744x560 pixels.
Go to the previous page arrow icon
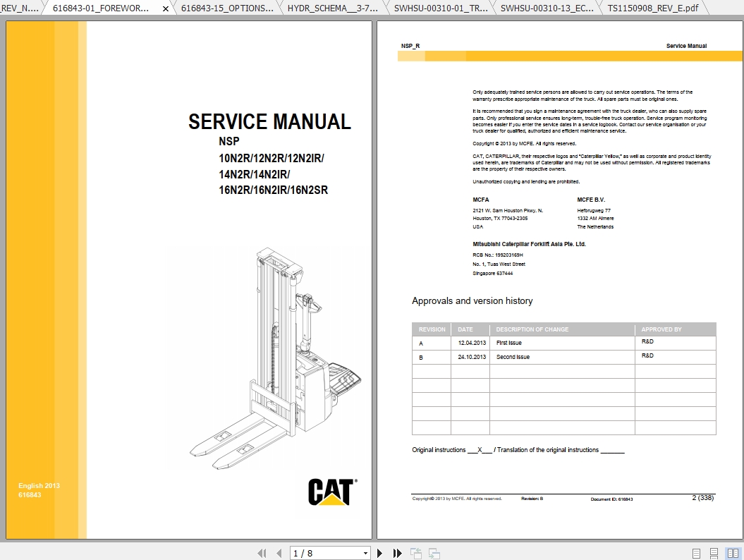(279, 553)
